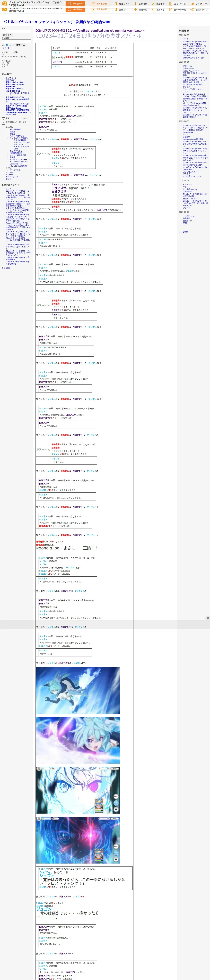Open 直轄Virtualboss menu link
The image size is (210, 980).
(13, 108)
